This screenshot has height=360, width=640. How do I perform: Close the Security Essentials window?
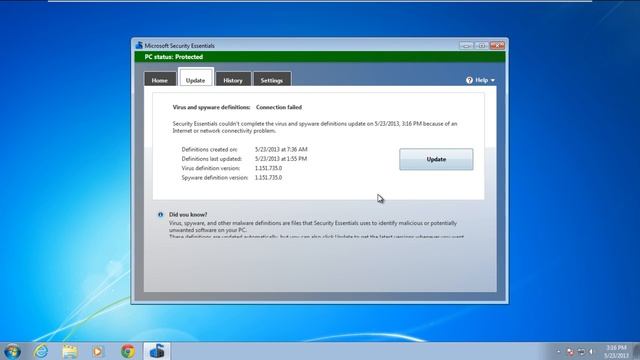coord(497,45)
